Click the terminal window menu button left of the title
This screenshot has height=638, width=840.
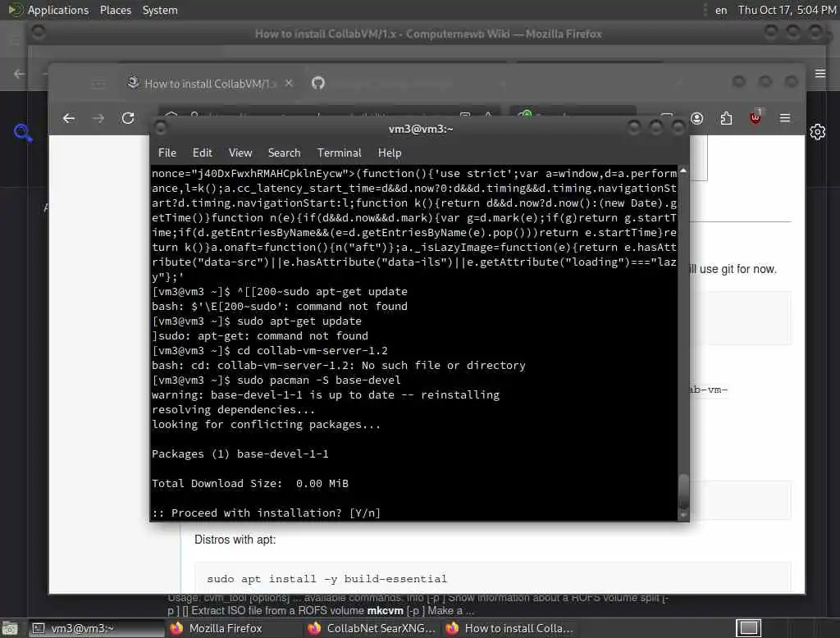tap(160, 127)
